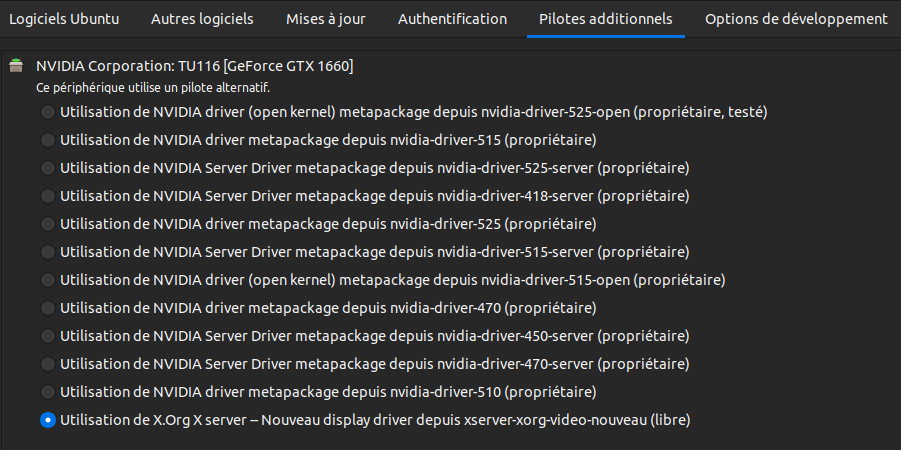Select nvidia-driver-525-server radio option

(x=48, y=169)
